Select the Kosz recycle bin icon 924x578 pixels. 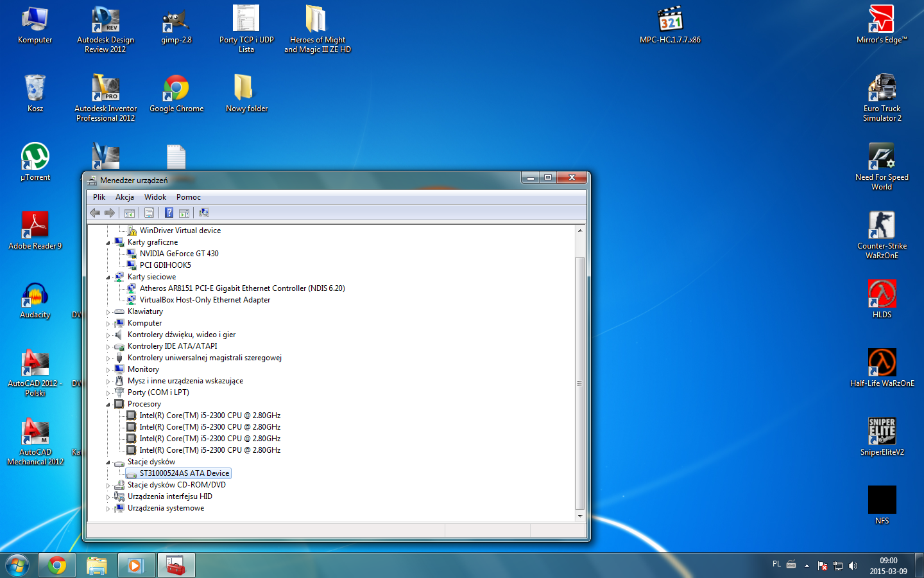coord(35,94)
